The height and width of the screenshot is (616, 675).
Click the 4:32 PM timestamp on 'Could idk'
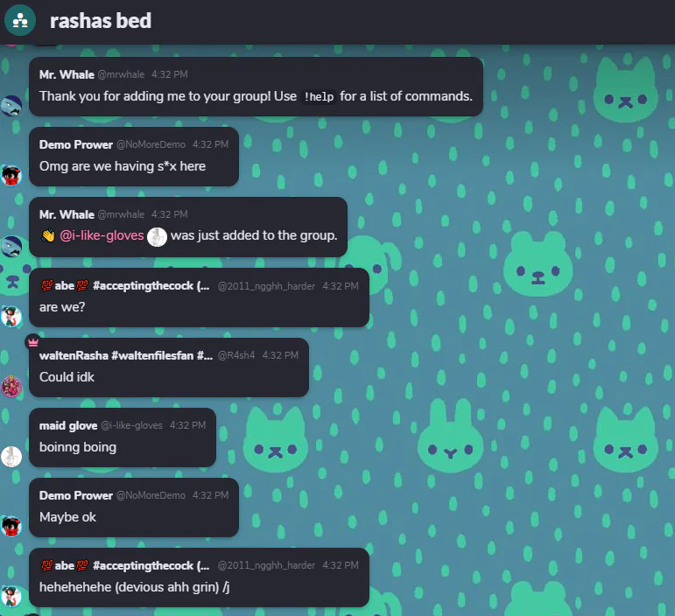coord(280,355)
